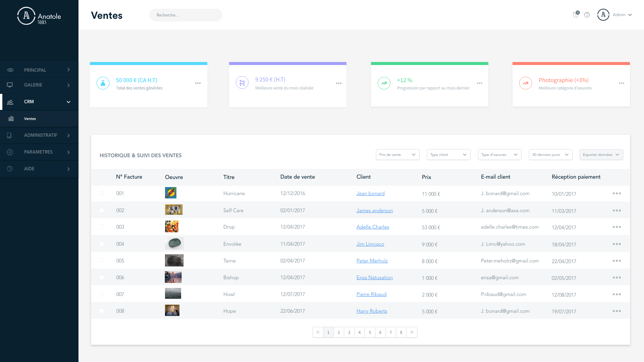Click the Exporter données button
The image size is (644, 362).
(601, 155)
